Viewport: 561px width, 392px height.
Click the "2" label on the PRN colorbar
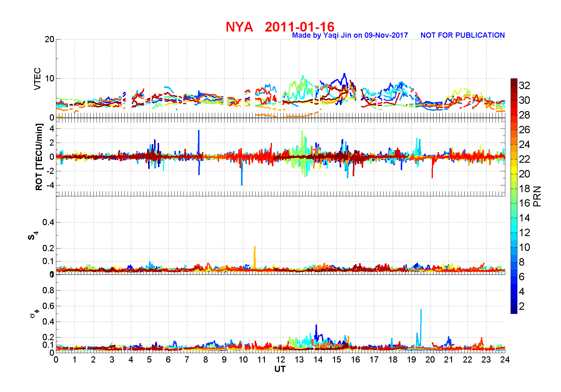522,306
